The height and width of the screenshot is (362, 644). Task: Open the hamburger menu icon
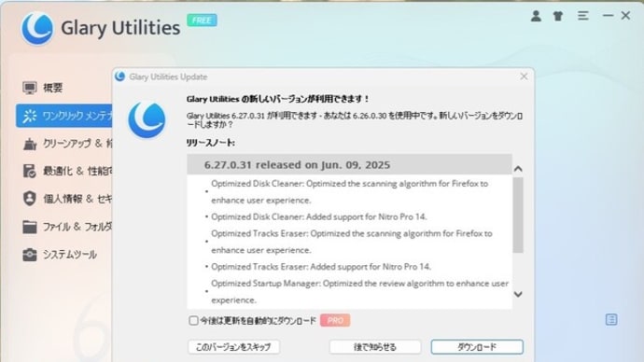582,16
